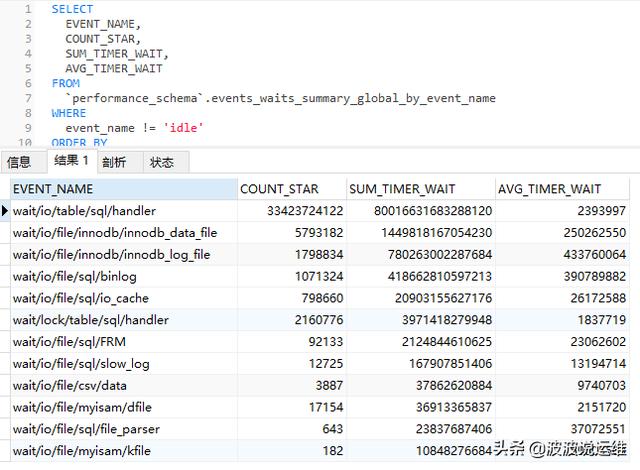Click AVG_TIMER_WAIT value 37072551

pos(598,429)
